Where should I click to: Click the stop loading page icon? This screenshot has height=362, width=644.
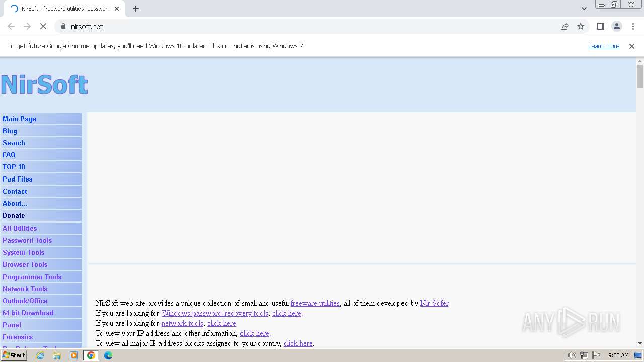43,26
